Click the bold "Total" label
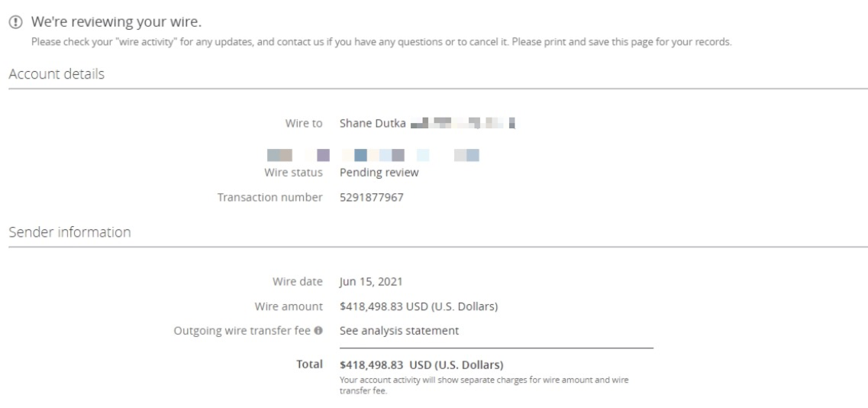Screen dimensions: 868x408 (x=309, y=364)
